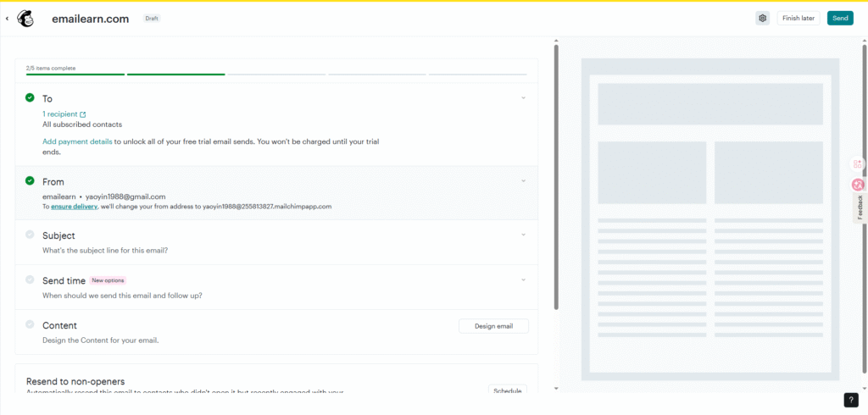Click the pink grid widget icon
Screen dimensions: 868x415
pyautogui.click(x=858, y=163)
